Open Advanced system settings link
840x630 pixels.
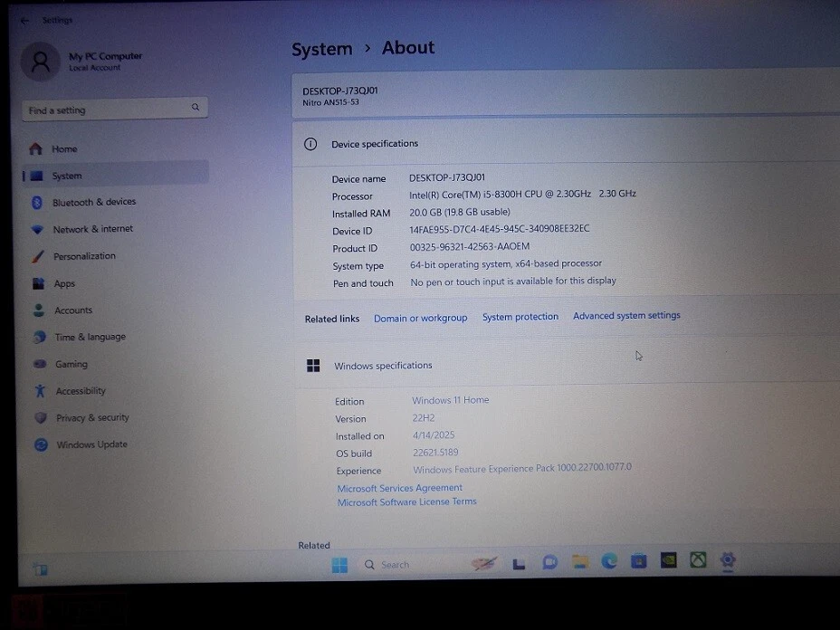pos(626,316)
